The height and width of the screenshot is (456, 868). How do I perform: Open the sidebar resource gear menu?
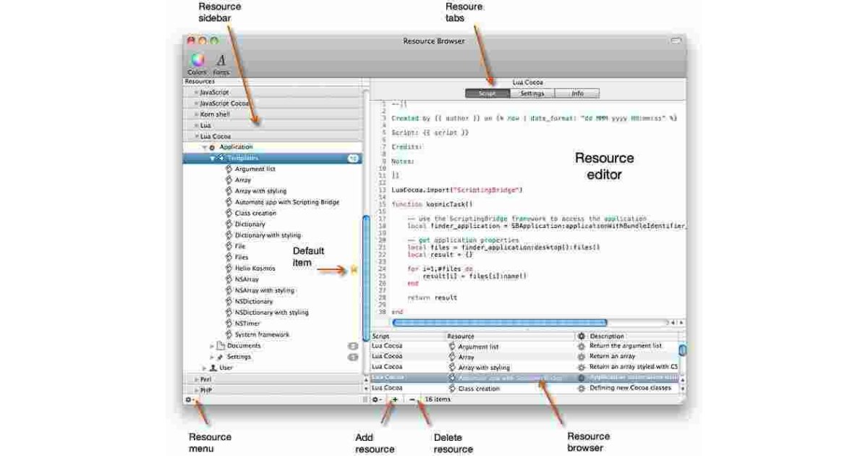click(x=189, y=400)
